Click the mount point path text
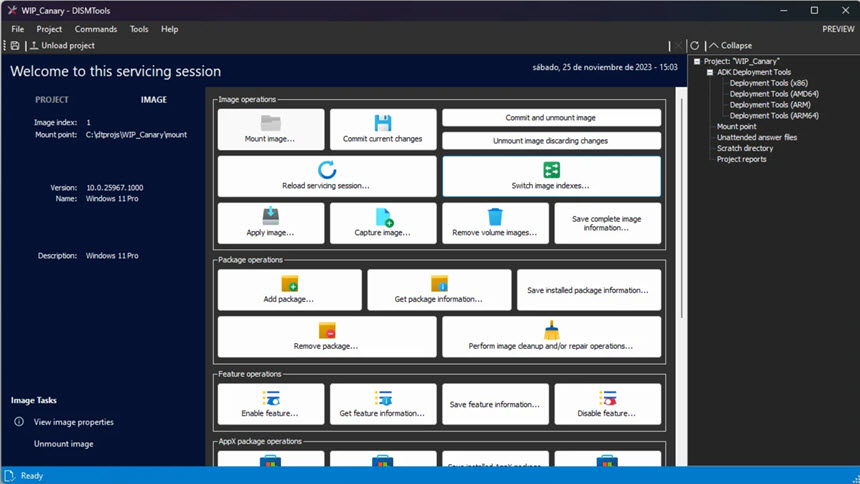 coord(136,135)
